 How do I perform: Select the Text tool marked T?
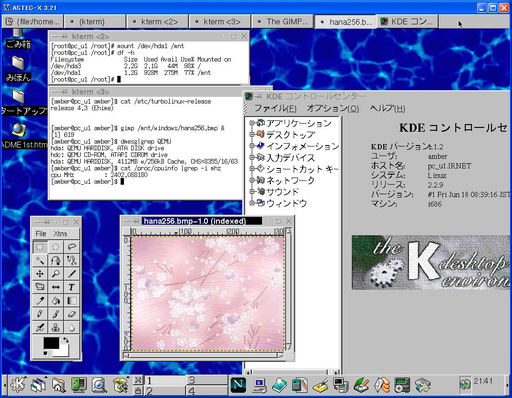(x=71, y=287)
